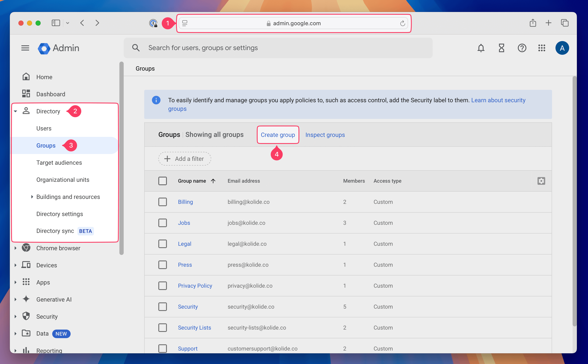Select the Legal group checkbox
588x364 pixels.
(x=163, y=244)
